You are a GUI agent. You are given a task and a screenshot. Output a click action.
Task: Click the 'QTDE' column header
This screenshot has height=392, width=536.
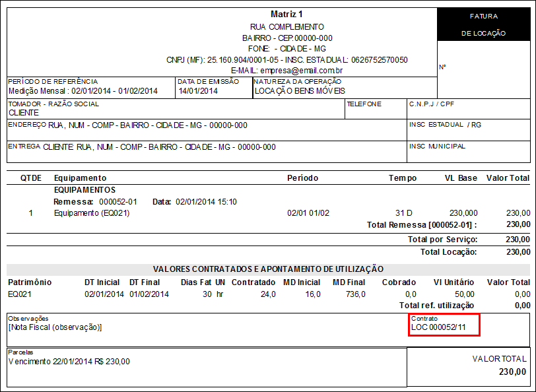click(31, 178)
